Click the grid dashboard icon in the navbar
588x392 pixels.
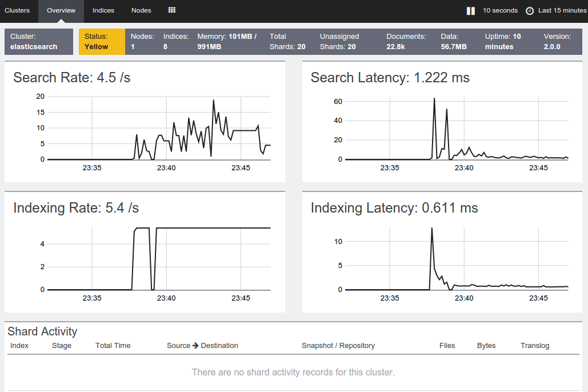pos(172,10)
